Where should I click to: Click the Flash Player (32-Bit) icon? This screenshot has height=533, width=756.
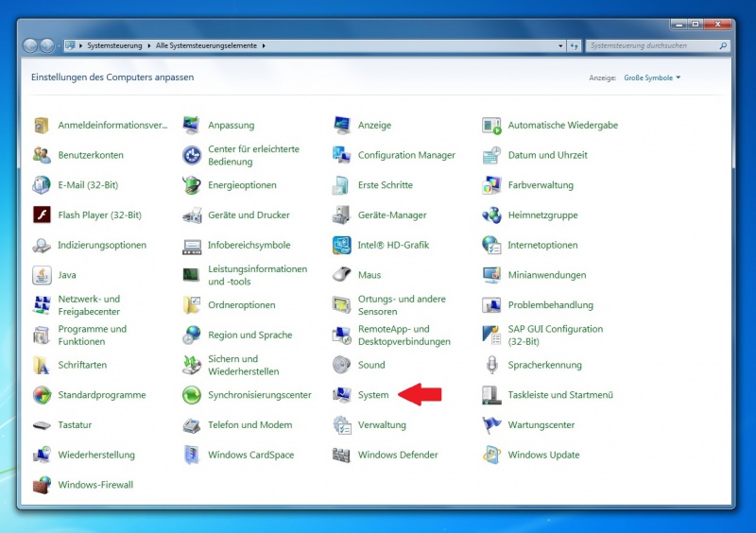click(42, 215)
